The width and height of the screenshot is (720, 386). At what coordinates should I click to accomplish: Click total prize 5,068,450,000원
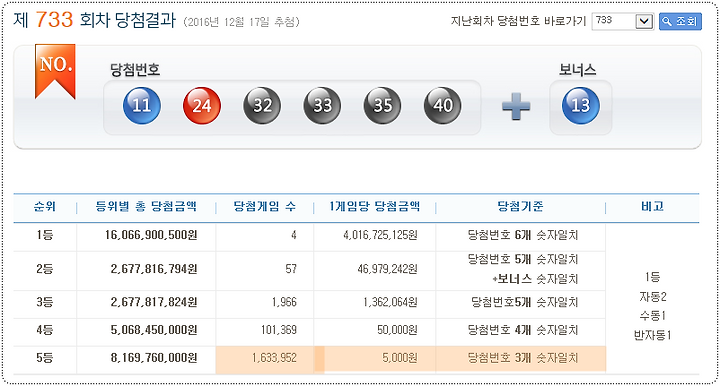click(x=154, y=330)
